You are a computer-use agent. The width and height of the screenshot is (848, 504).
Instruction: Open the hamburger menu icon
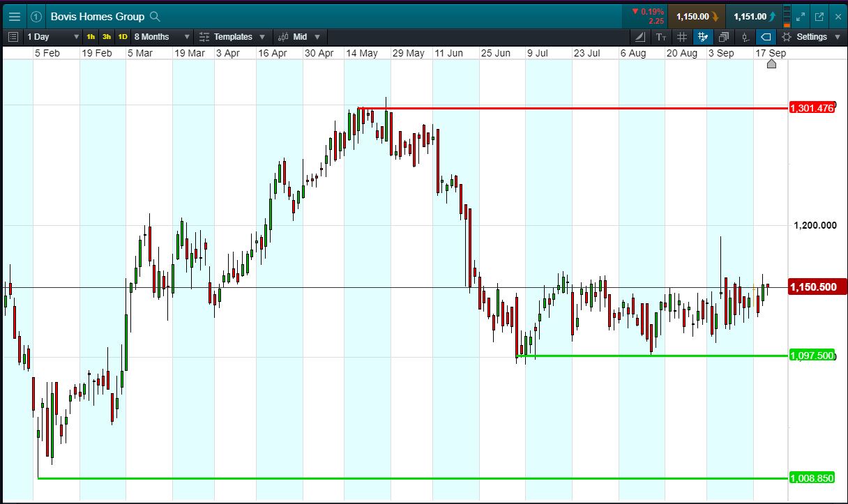click(x=14, y=16)
